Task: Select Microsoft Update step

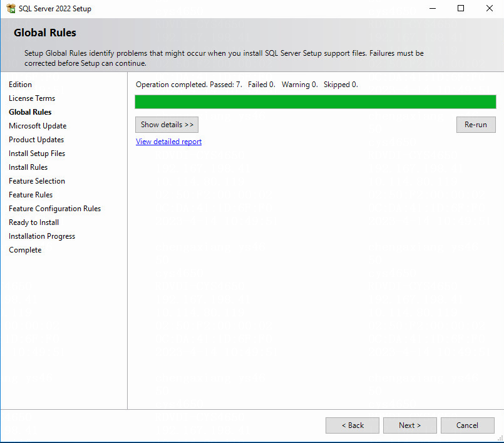Action: click(x=38, y=126)
